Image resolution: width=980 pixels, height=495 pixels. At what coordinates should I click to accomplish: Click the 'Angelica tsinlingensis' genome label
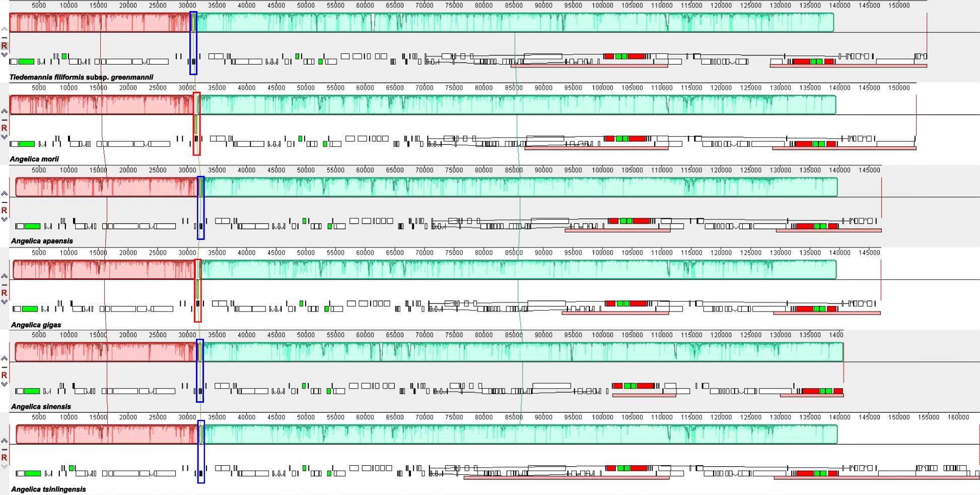tap(48, 489)
